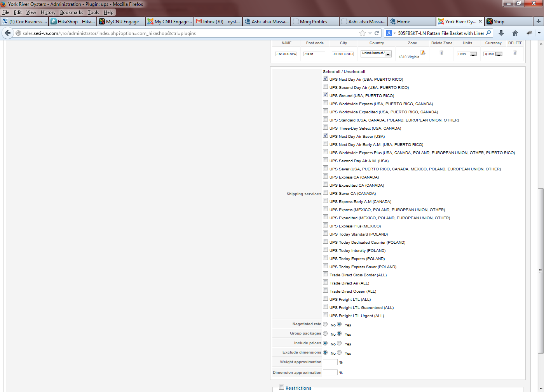The height and width of the screenshot is (392, 544).
Task: Open the Downloads arrow in the toolbar
Action: click(x=501, y=33)
